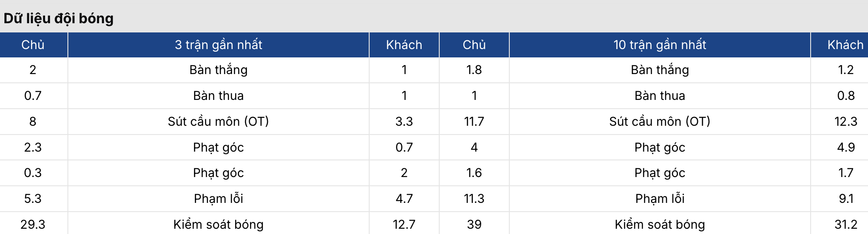Click 'Kiểm soát bóng' in 3 trận table

point(219,224)
